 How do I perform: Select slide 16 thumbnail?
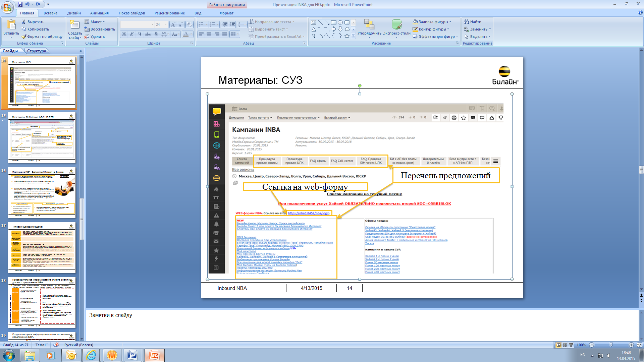pyautogui.click(x=42, y=193)
